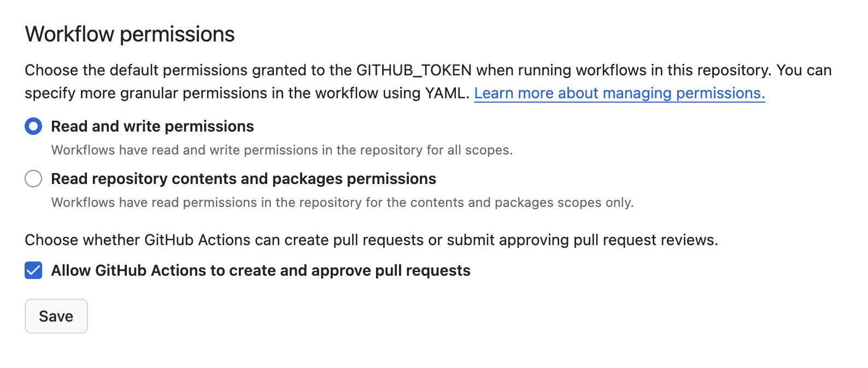
Task: Click "Read repository contents and packages permissions" label
Action: point(244,179)
